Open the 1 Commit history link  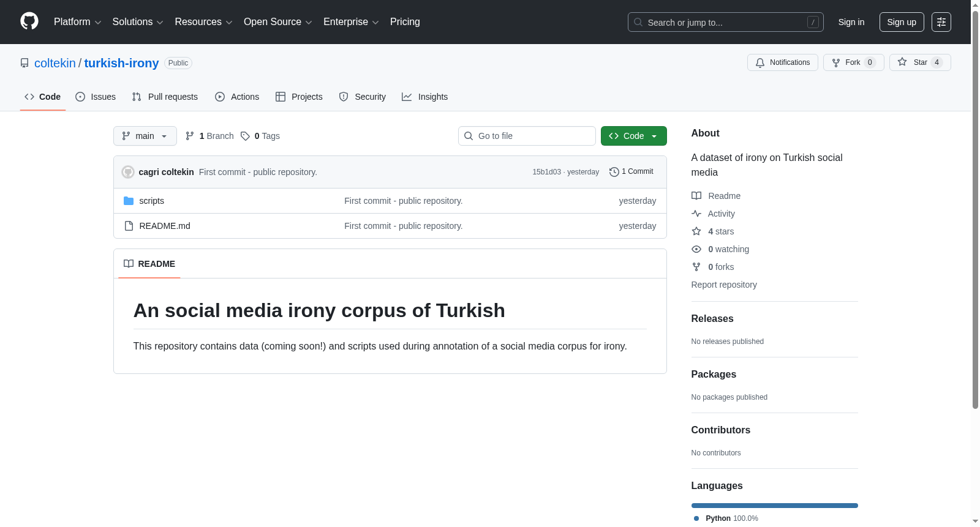click(631, 172)
